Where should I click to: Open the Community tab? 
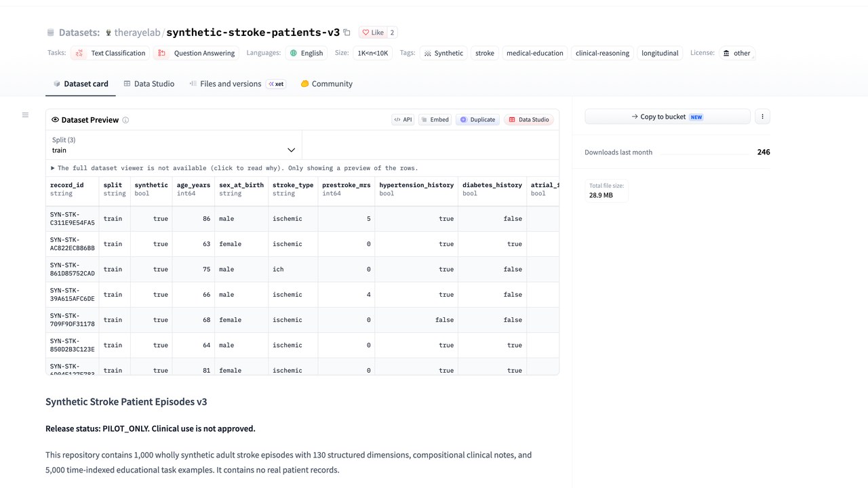[326, 84]
